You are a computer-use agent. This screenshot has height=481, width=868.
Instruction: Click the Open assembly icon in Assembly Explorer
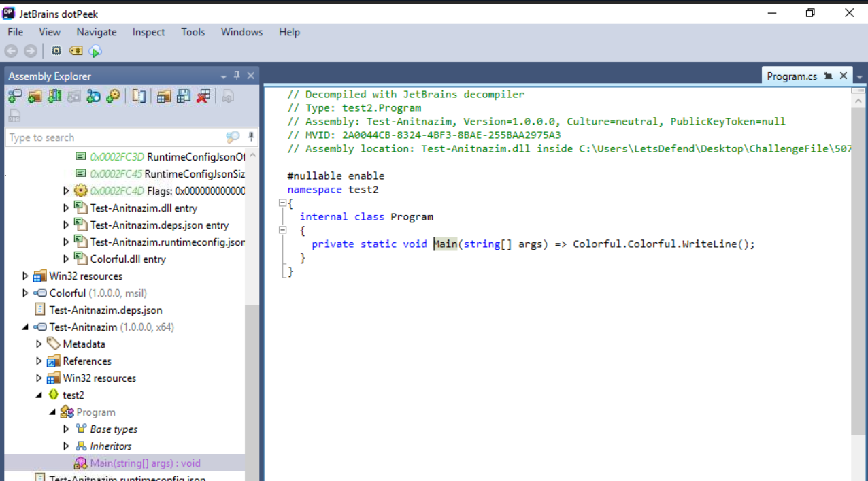[15, 97]
